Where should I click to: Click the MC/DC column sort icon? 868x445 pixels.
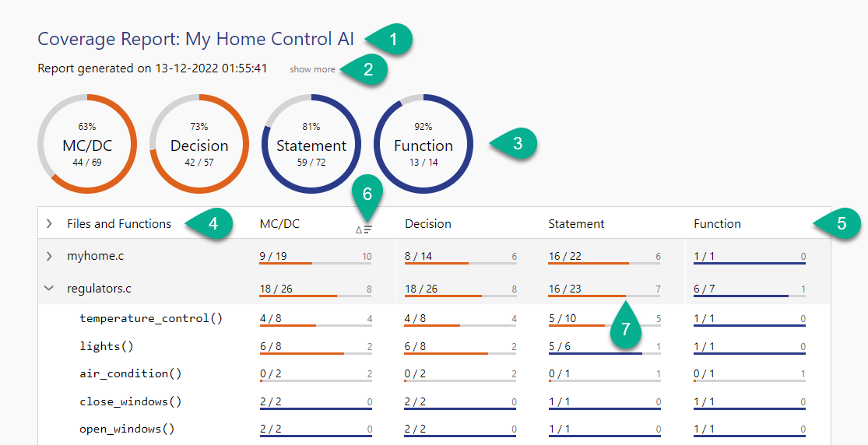coord(364,230)
